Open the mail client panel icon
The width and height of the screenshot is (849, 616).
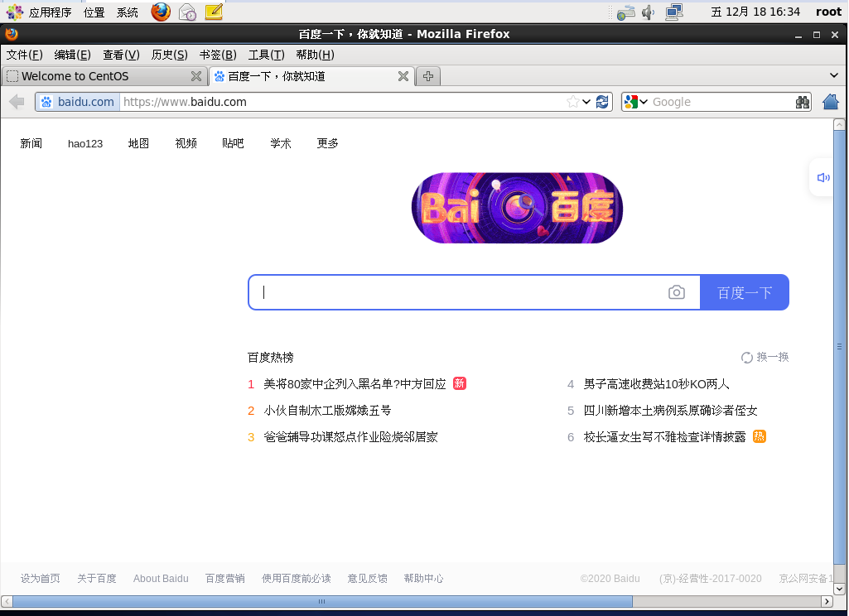coord(187,12)
